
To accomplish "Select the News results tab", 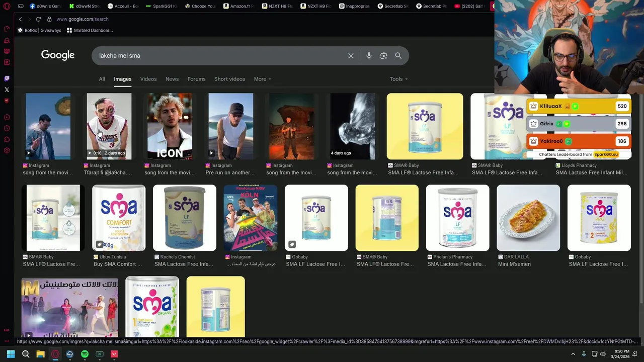I will tap(172, 79).
